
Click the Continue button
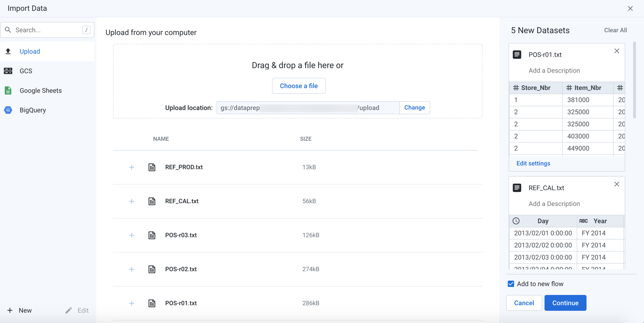click(x=565, y=303)
